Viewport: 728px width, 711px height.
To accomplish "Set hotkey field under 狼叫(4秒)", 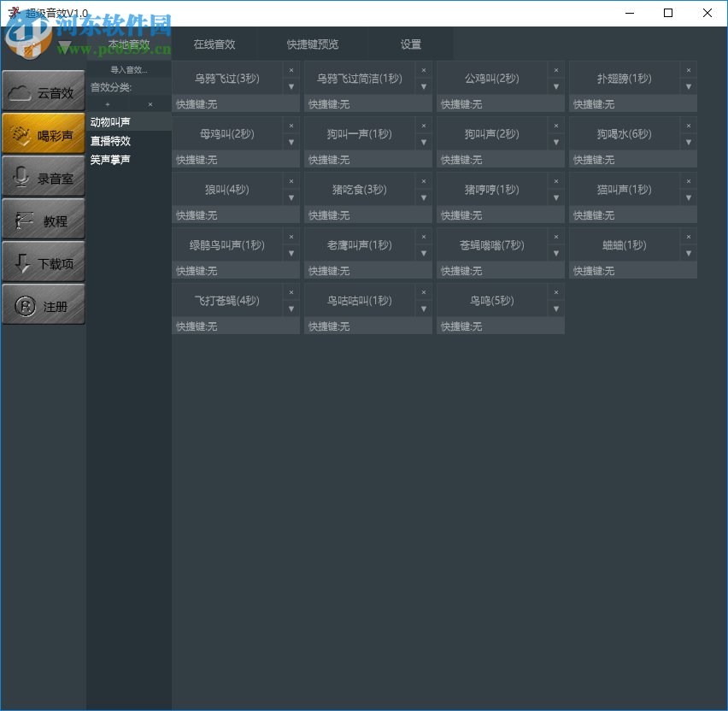I will point(236,215).
